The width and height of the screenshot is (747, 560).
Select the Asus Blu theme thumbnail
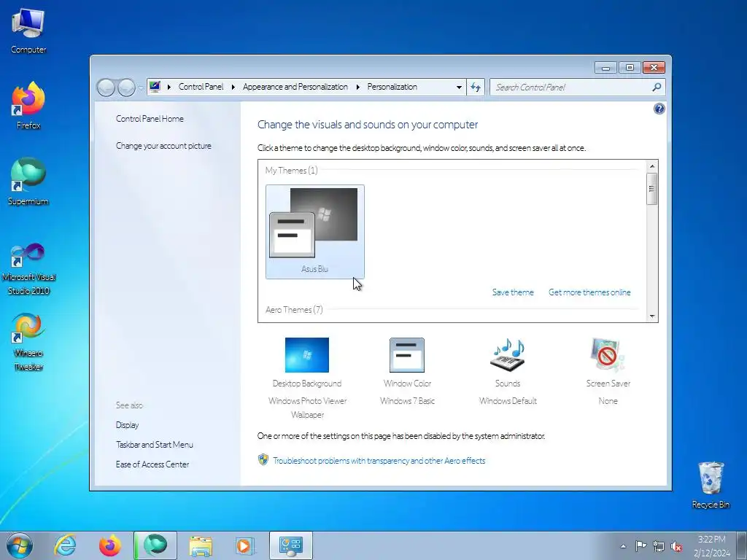pos(315,231)
